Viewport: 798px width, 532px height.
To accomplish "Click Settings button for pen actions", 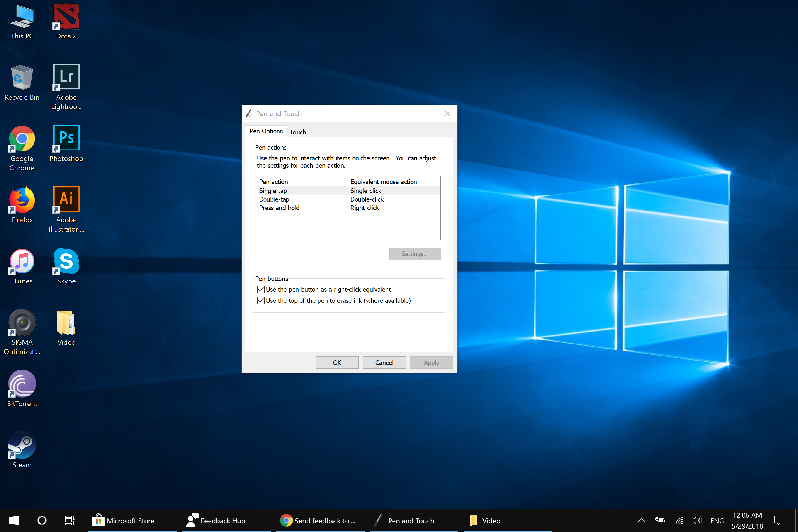I will (x=416, y=253).
